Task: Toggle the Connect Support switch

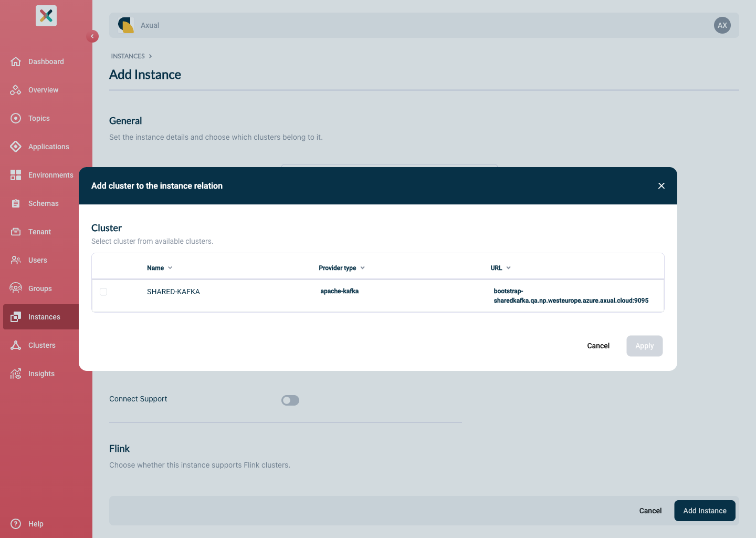Action: tap(290, 400)
